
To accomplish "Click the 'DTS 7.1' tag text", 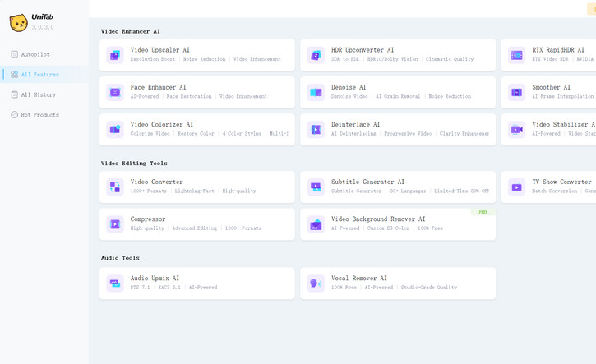I will click(x=141, y=288).
